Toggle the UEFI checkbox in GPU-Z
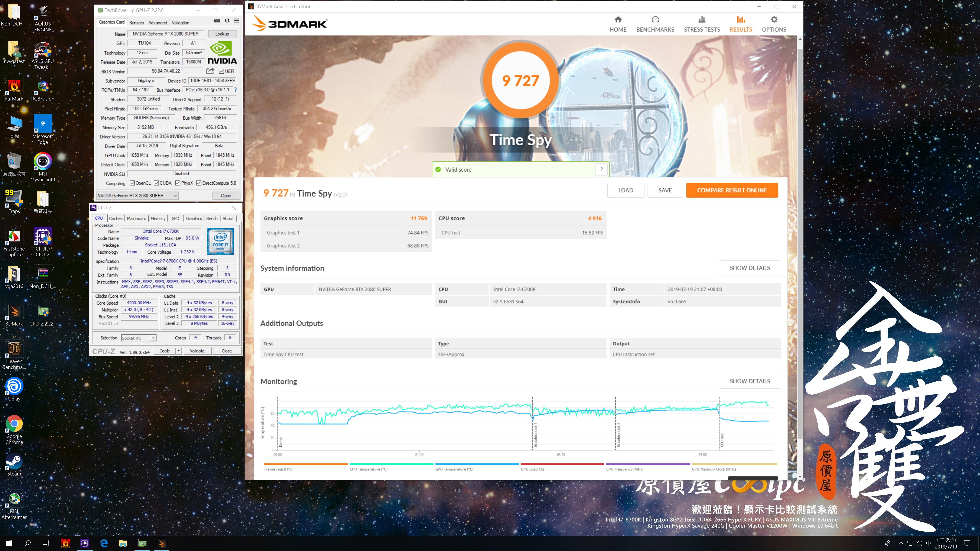This screenshot has width=980, height=551. (x=222, y=71)
